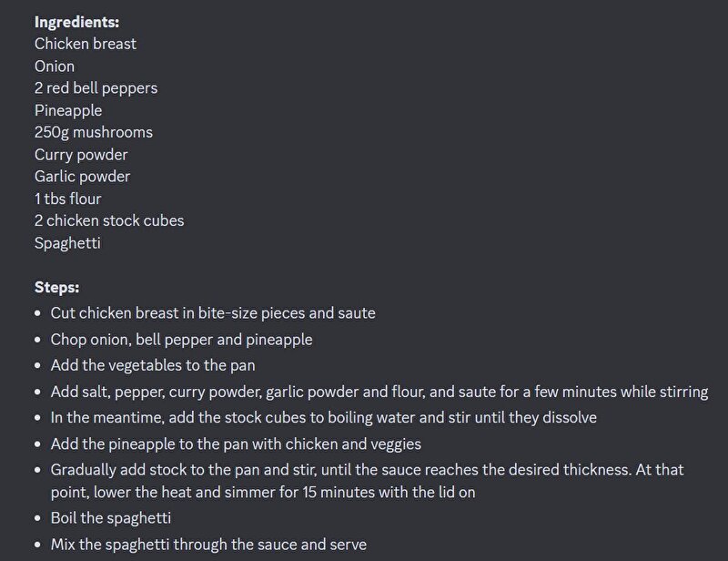Click the 'Garlic powder' ingredient text
The width and height of the screenshot is (728, 561).
pyautogui.click(x=82, y=177)
